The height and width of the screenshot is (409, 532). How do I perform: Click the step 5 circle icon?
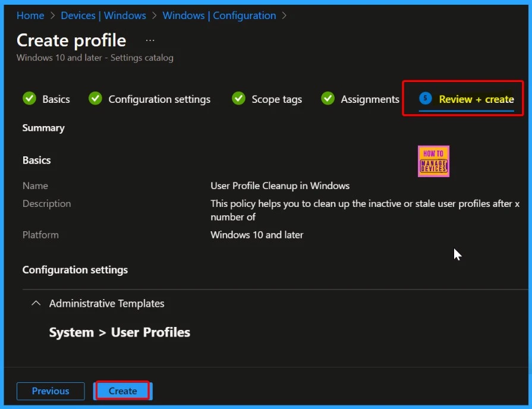[x=425, y=98]
